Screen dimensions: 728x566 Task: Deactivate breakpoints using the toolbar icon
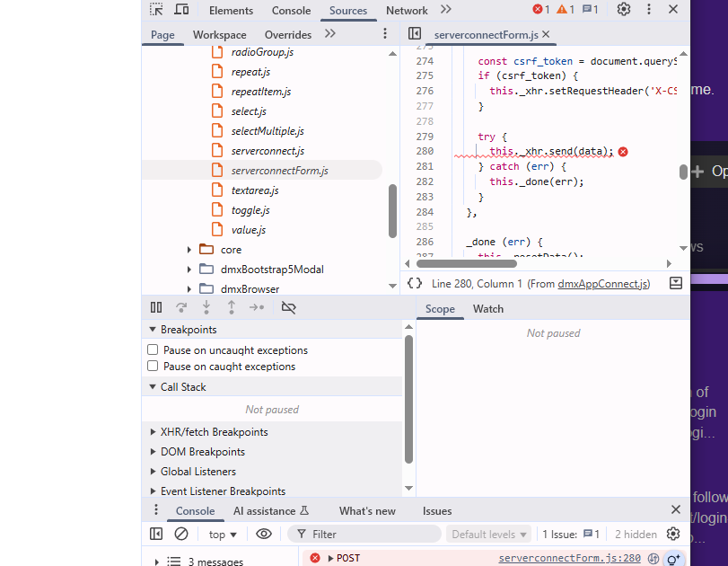tap(288, 307)
